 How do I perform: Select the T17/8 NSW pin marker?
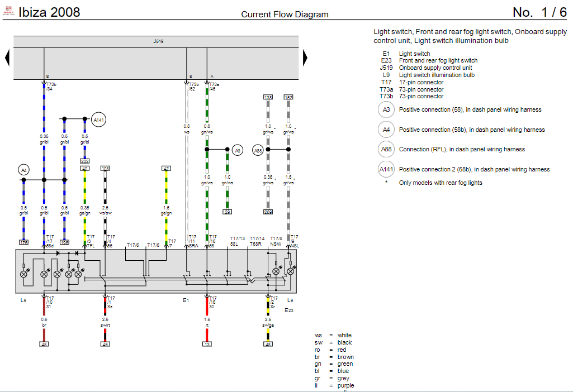(276, 240)
